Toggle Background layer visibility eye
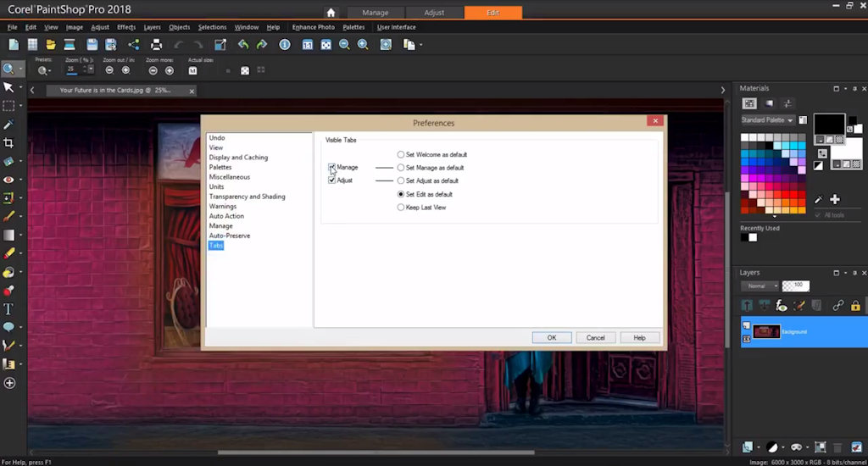 746,339
